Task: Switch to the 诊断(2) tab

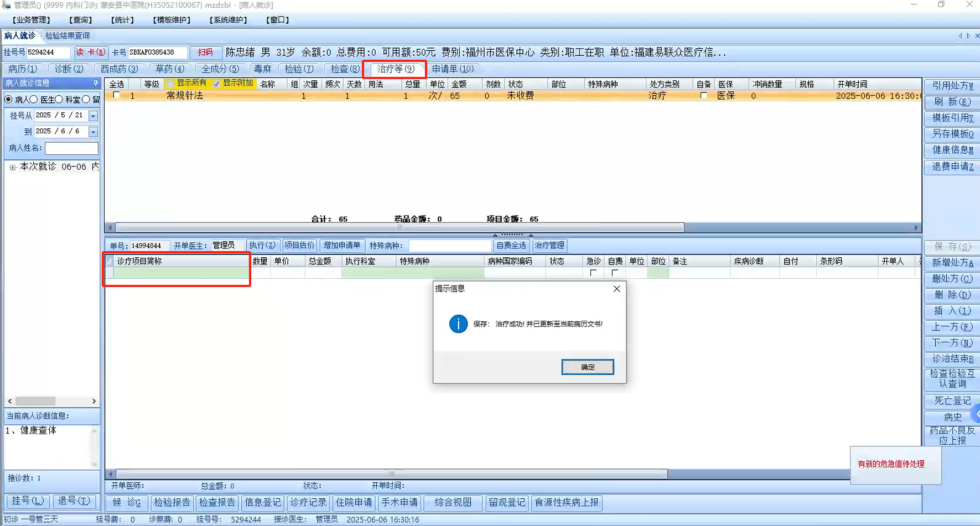Action: 69,69
